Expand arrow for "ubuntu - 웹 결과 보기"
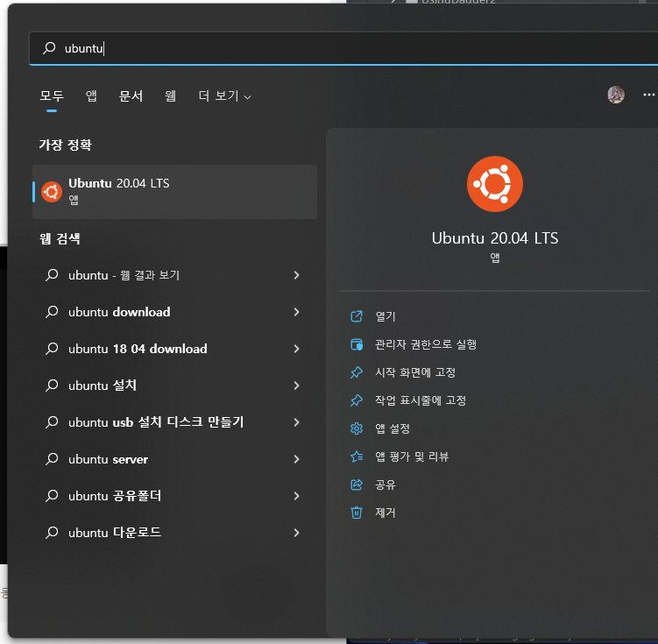 click(297, 275)
